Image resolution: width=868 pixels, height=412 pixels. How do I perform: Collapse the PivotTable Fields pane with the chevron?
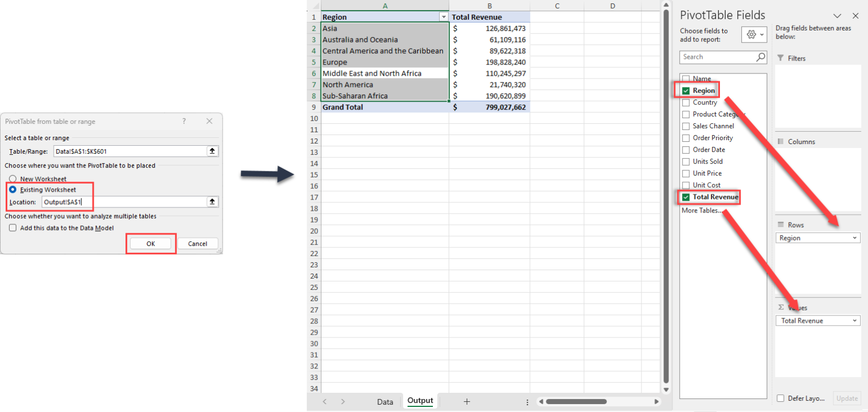[x=837, y=16]
